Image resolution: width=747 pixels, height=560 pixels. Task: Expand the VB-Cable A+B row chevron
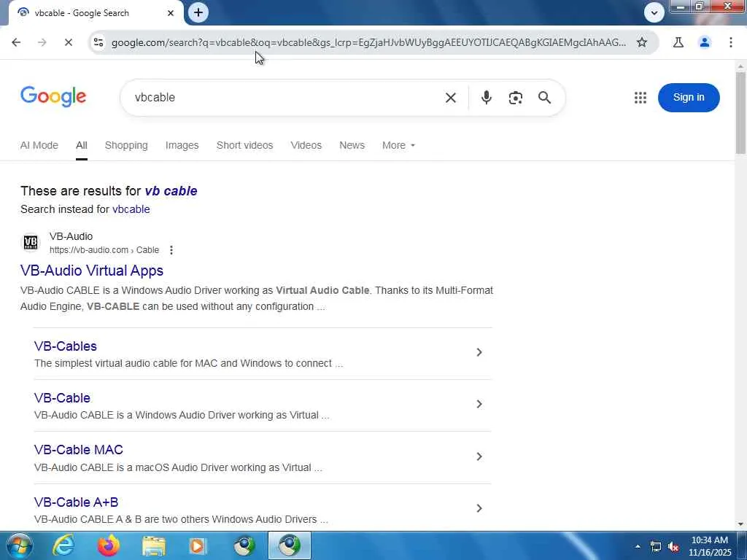coord(479,508)
